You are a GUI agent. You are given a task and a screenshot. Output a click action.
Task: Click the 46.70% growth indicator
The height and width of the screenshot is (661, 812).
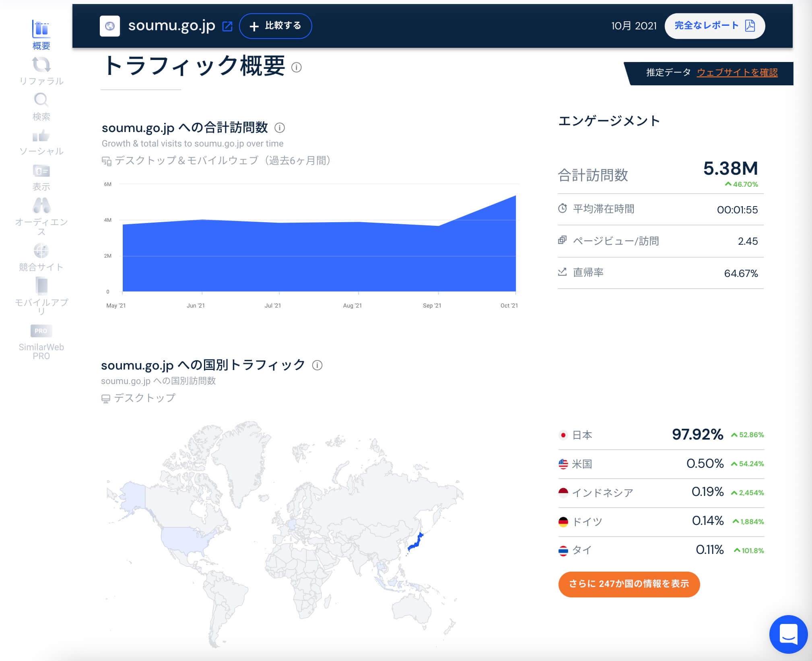click(741, 184)
